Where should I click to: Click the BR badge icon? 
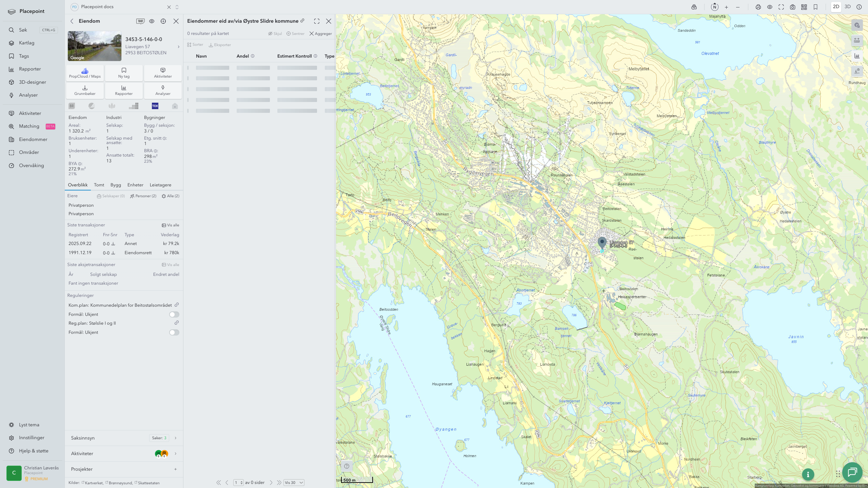click(72, 106)
